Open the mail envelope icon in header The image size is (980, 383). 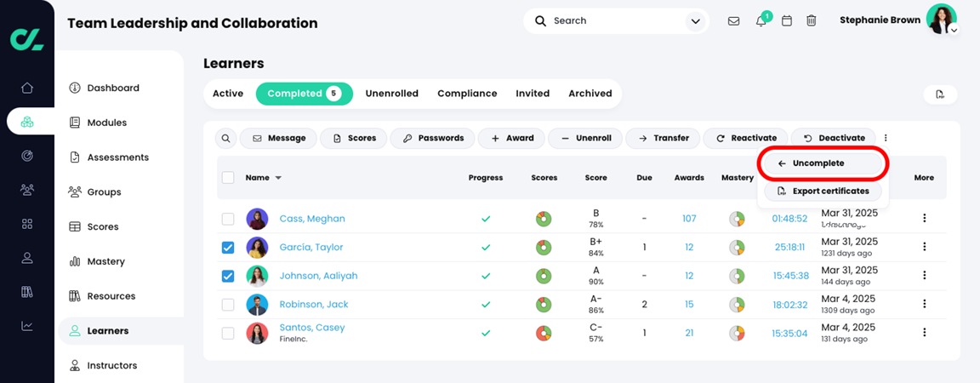[733, 21]
